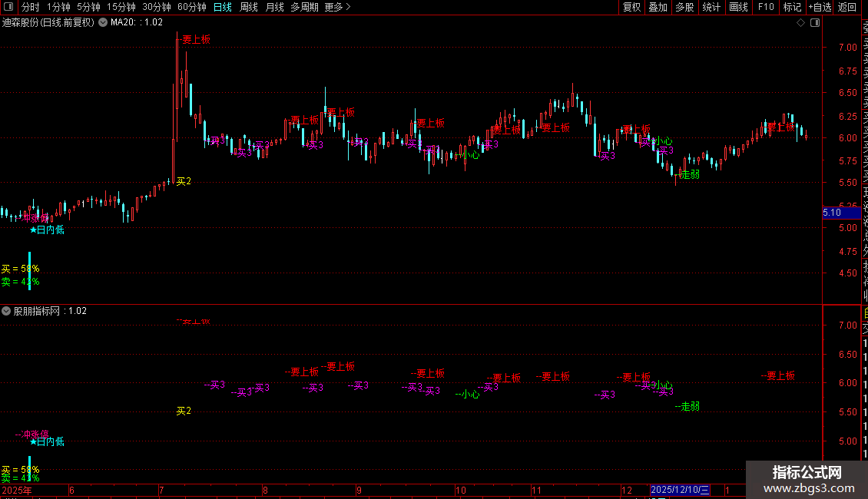The image size is (868, 499).
Task: Click the 股朋指标网 sub-indicator title
Action: click(37, 311)
